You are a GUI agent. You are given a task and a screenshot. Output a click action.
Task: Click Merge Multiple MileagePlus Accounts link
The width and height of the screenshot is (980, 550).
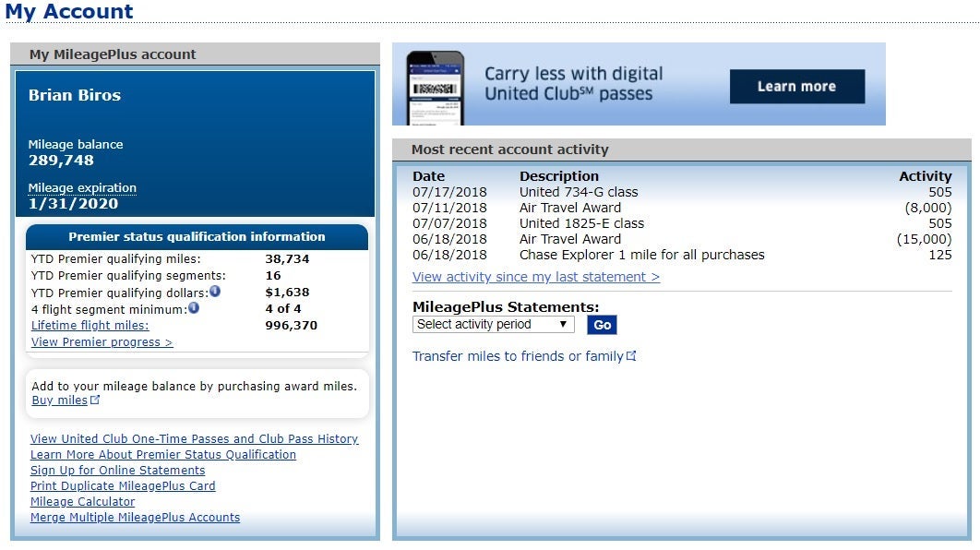135,518
